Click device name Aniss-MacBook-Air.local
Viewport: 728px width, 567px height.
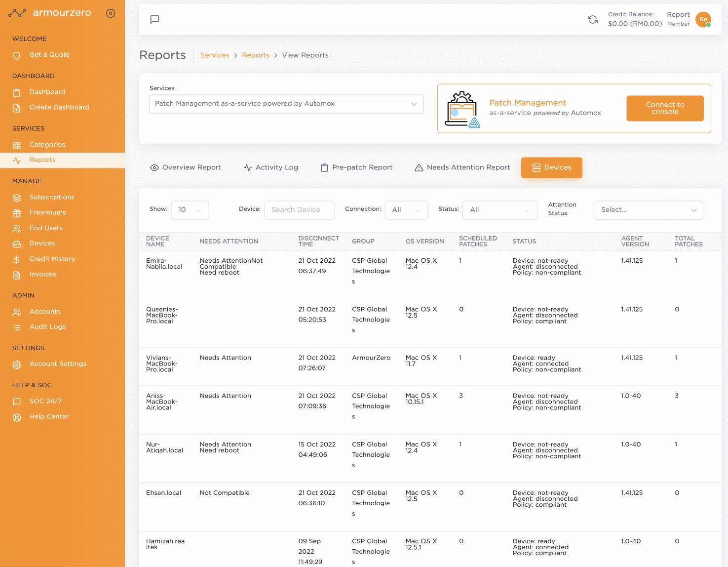162,402
